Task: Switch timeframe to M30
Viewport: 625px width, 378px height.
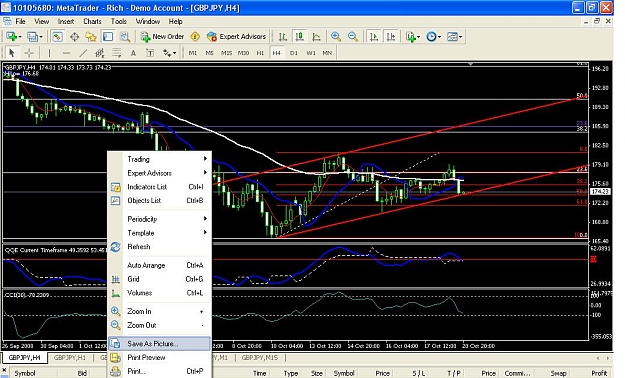Action: point(243,53)
